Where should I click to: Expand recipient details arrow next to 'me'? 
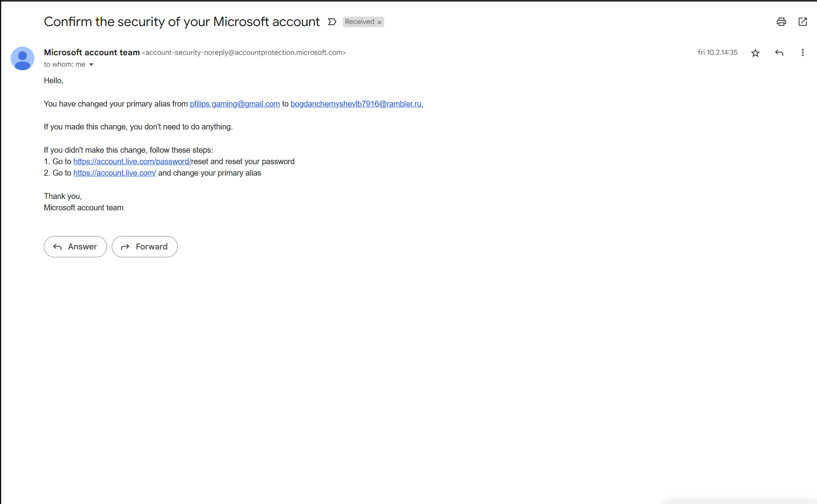(x=91, y=64)
